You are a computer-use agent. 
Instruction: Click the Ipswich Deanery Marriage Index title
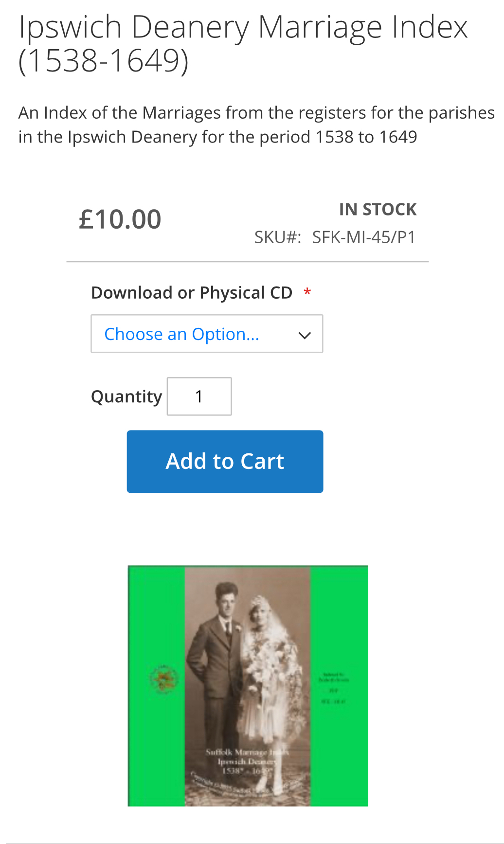(243, 44)
